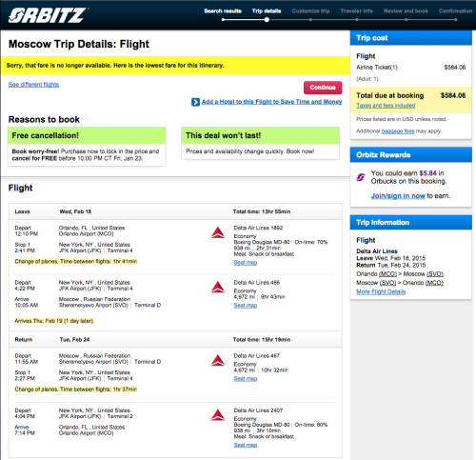
Task: Click the Orbitz Rewards panel header
Action: coord(411,155)
